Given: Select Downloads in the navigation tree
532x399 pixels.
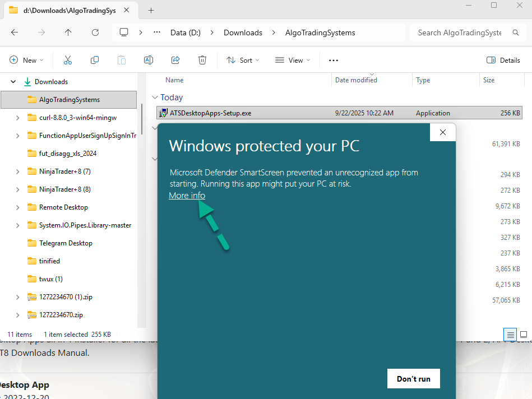Looking at the screenshot, I should point(51,82).
